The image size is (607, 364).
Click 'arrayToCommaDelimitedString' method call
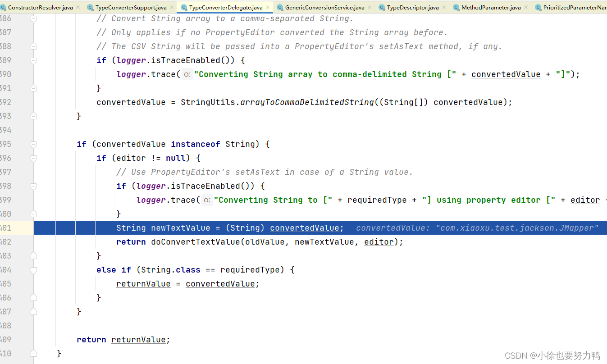[307, 102]
